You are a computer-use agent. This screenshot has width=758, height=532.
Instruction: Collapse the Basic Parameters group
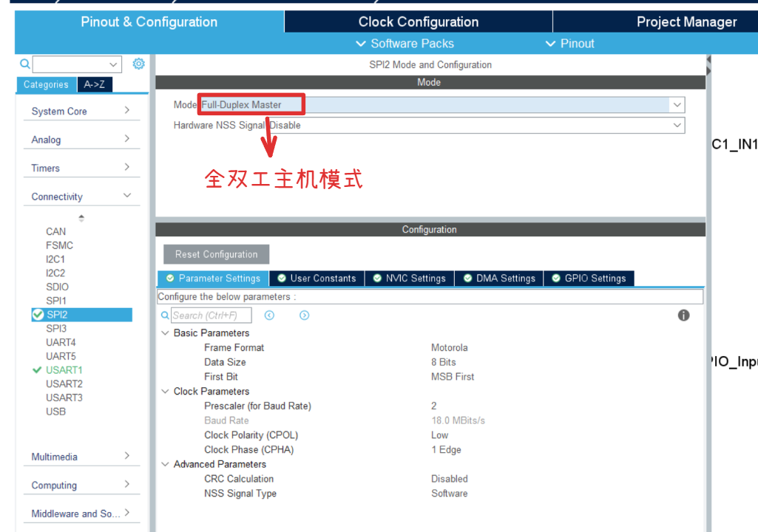coord(165,333)
